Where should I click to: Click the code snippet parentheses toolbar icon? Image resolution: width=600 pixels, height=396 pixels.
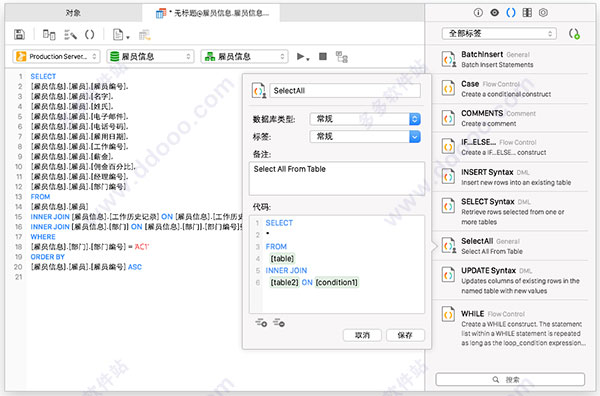(x=90, y=35)
